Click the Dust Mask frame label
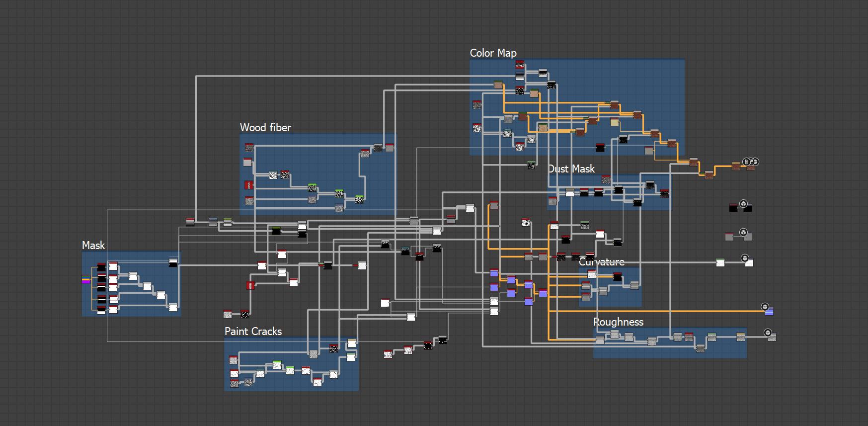The height and width of the screenshot is (426, 868). coord(571,169)
